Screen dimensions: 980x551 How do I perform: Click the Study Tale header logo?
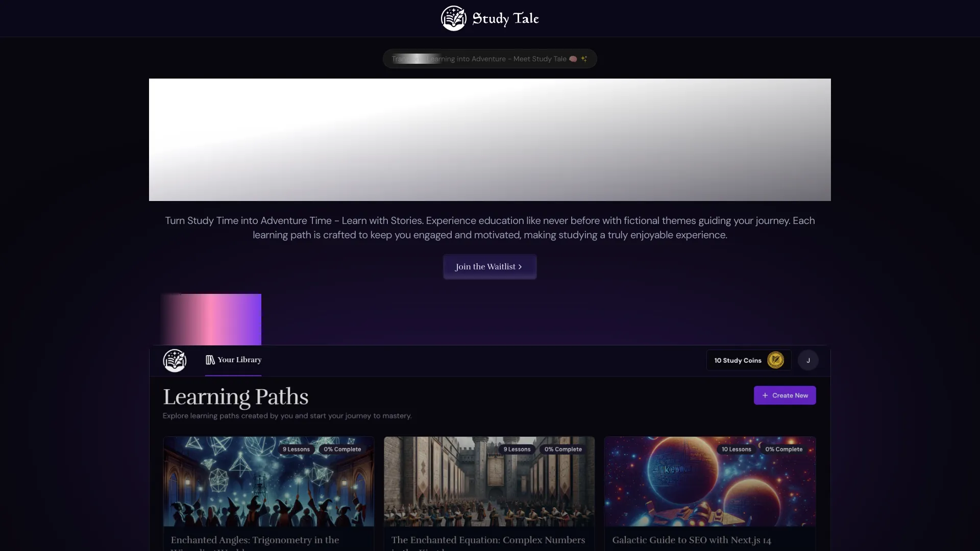pyautogui.click(x=453, y=18)
